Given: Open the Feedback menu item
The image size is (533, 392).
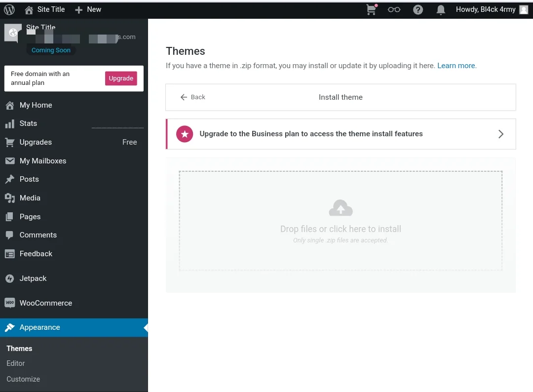Looking at the screenshot, I should 74,254.
